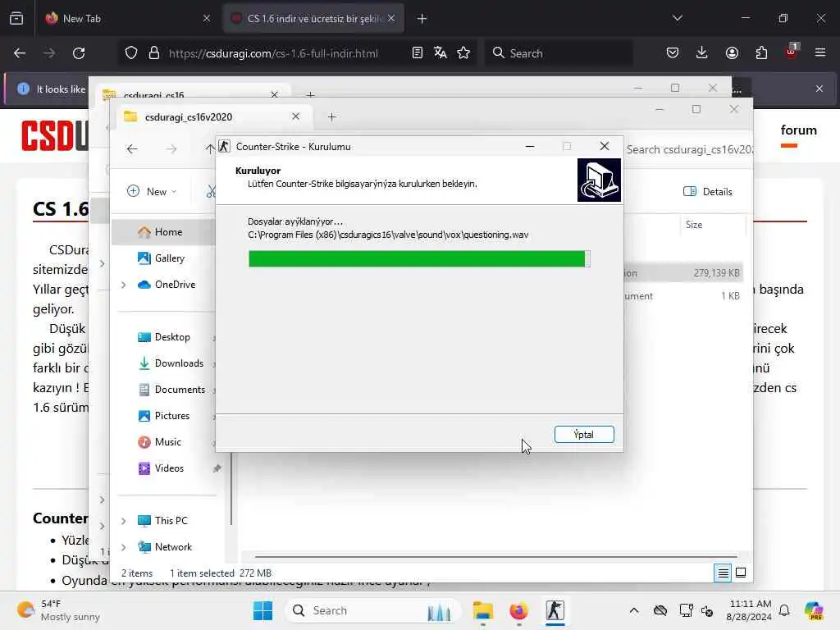Open File Explorer from taskbar

pos(482,610)
